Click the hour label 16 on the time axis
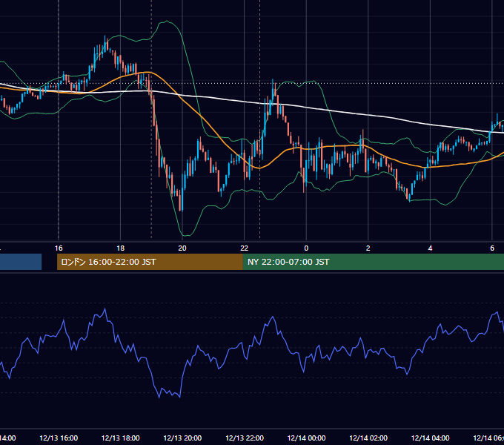 [x=59, y=248]
